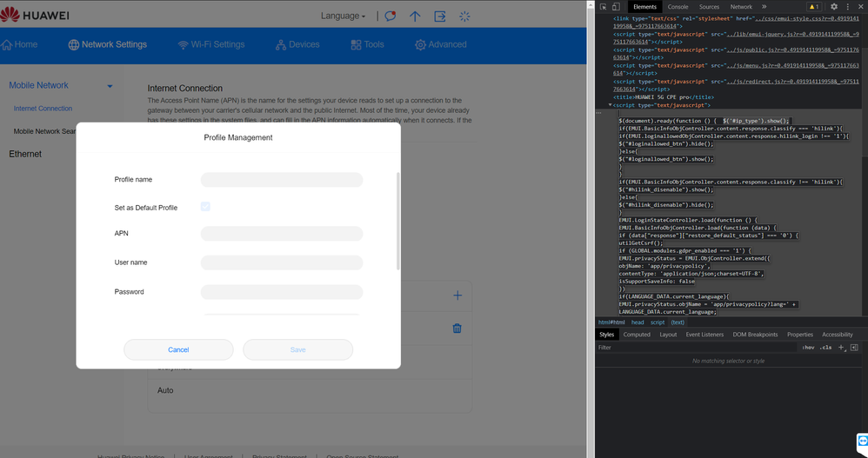This screenshot has width=868, height=458.
Task: Check the Set as Default Profile checkbox
Action: (x=205, y=207)
